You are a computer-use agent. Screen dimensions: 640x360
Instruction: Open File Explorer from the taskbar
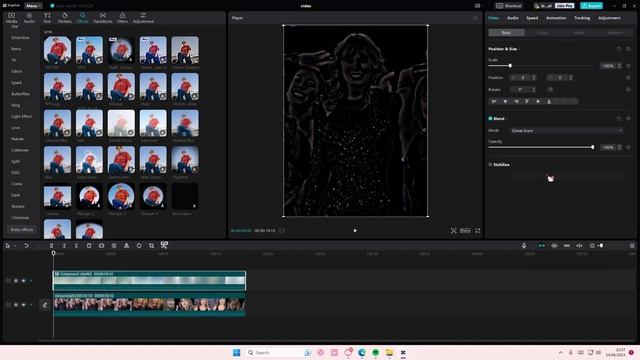pyautogui.click(x=389, y=352)
